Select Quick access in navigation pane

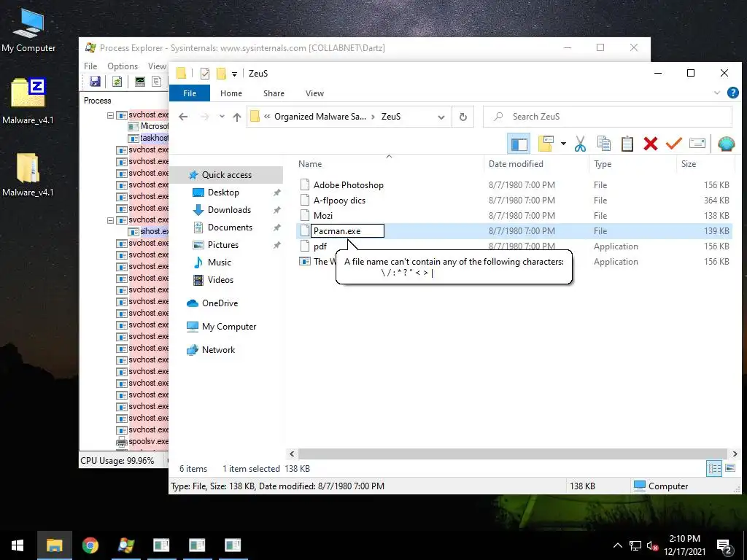pos(227,175)
